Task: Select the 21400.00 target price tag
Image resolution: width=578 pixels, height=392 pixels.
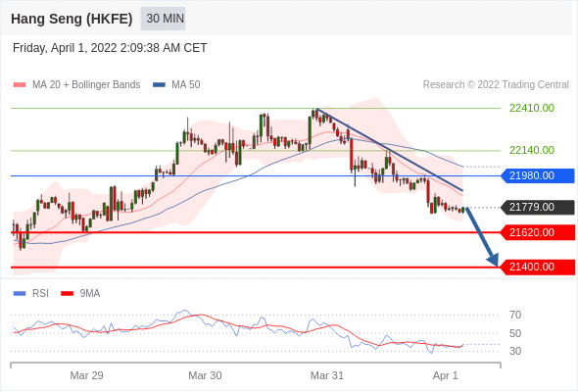Action: pyautogui.click(x=538, y=267)
